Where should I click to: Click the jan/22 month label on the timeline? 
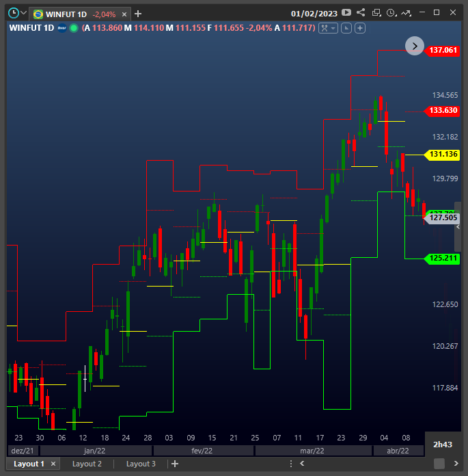coord(95,451)
